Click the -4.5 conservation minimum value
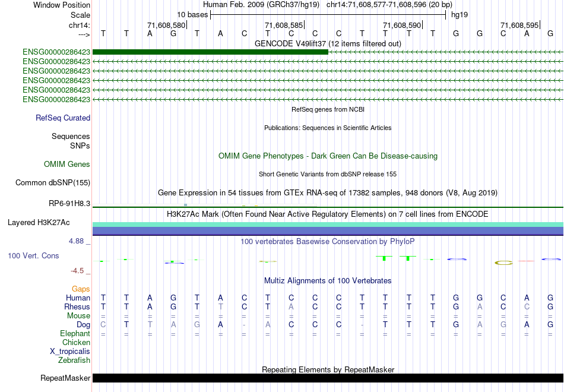 coord(77,271)
